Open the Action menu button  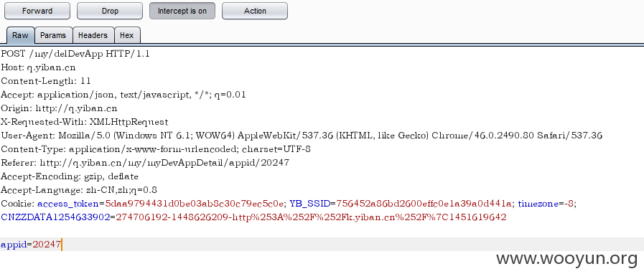(x=255, y=11)
